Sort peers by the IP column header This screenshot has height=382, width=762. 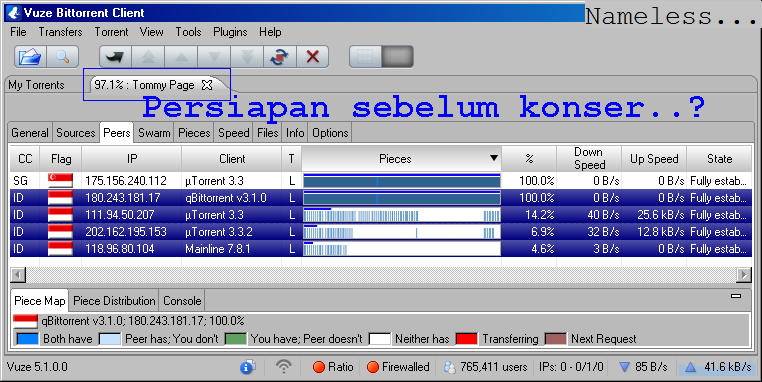tap(132, 159)
